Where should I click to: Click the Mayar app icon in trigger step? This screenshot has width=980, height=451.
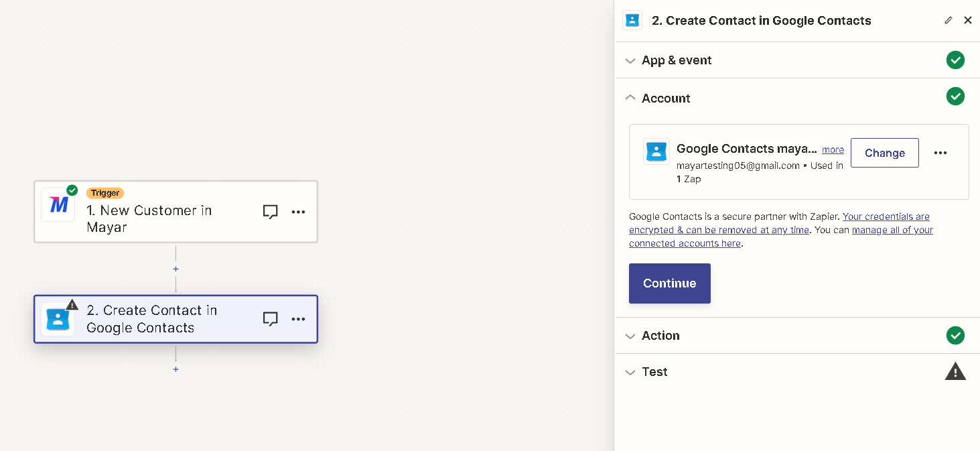click(x=58, y=205)
